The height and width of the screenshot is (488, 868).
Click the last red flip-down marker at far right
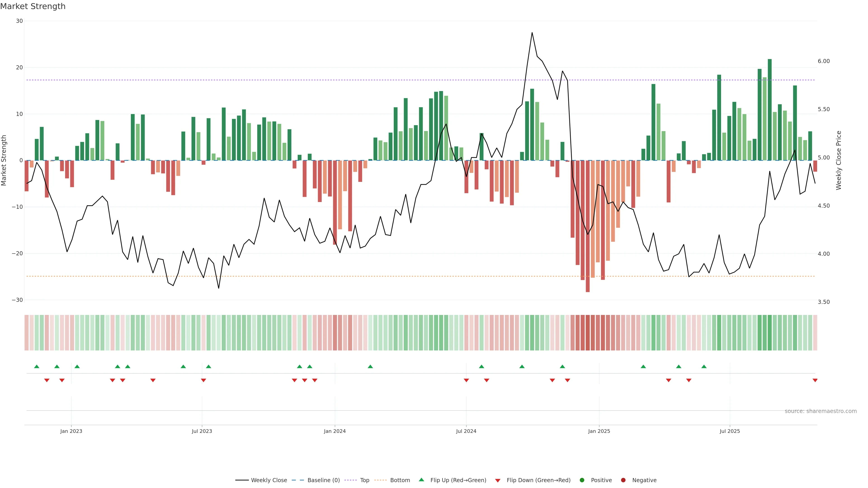815,380
